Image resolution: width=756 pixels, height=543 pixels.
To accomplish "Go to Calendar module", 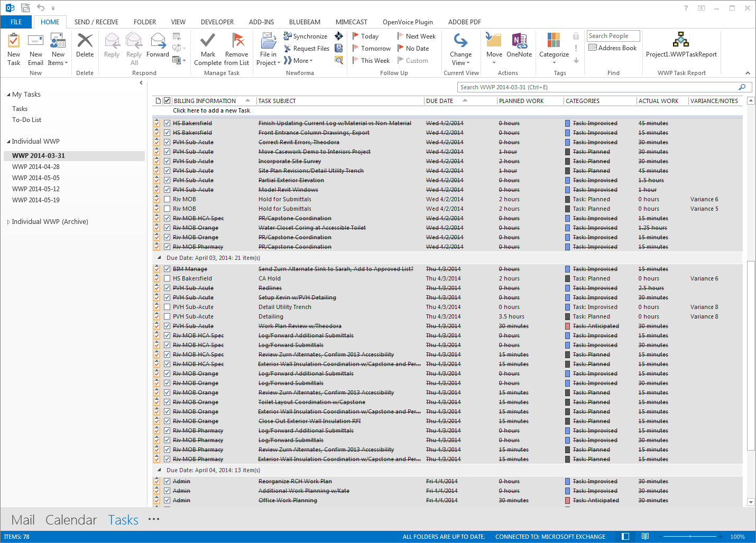I will coord(71,520).
